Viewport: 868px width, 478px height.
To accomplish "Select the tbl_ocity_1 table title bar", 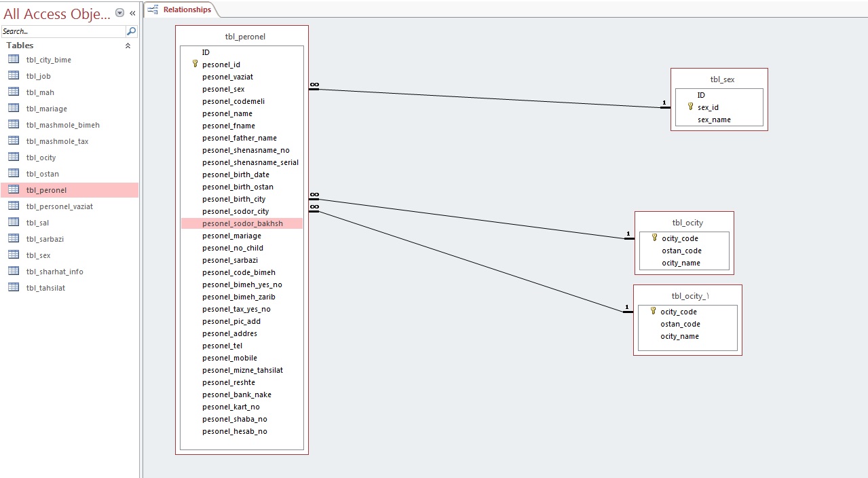I will (687, 295).
